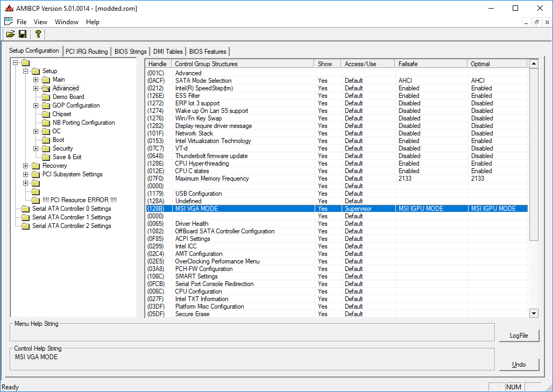Click the Control Group Structures column header

pos(243,64)
